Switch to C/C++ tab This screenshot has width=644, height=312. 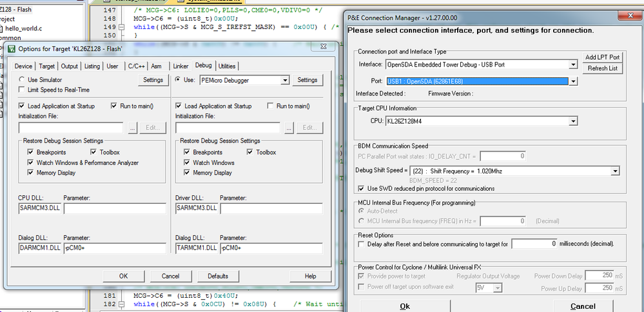click(x=137, y=66)
